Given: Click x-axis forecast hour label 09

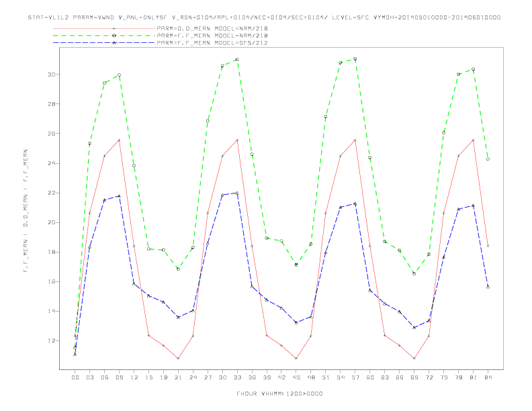Looking at the screenshot, I should coord(119,377).
